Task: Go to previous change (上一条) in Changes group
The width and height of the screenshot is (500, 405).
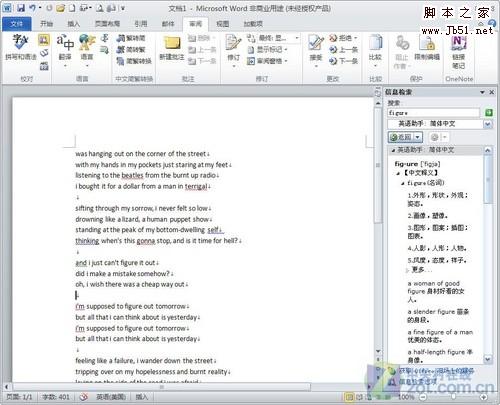Action: tap(344, 50)
